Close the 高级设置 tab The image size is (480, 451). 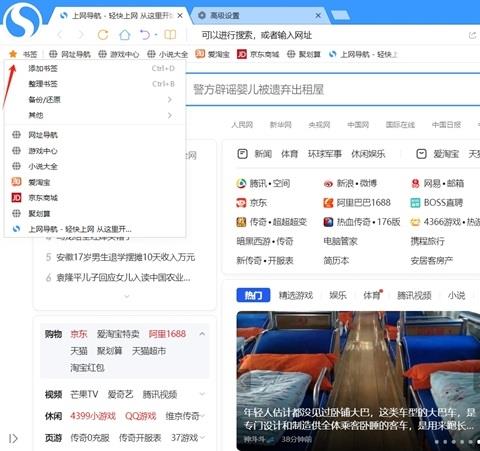[318, 15]
